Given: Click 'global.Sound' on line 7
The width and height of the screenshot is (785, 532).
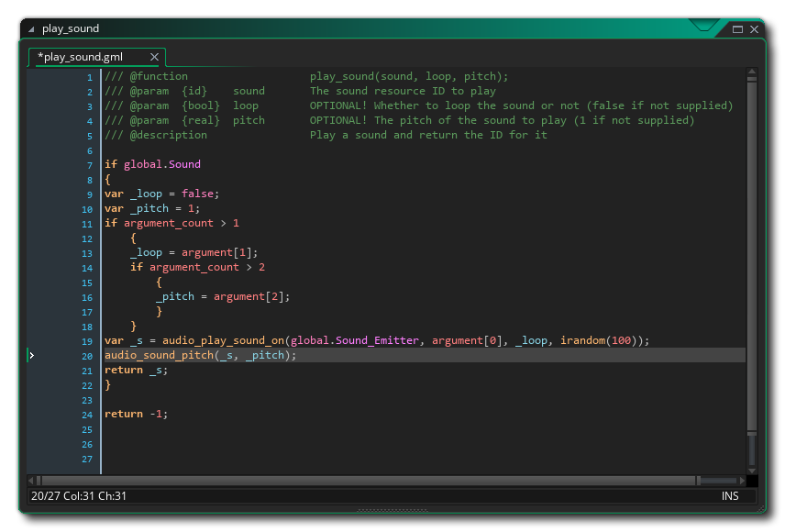Looking at the screenshot, I should click(162, 164).
